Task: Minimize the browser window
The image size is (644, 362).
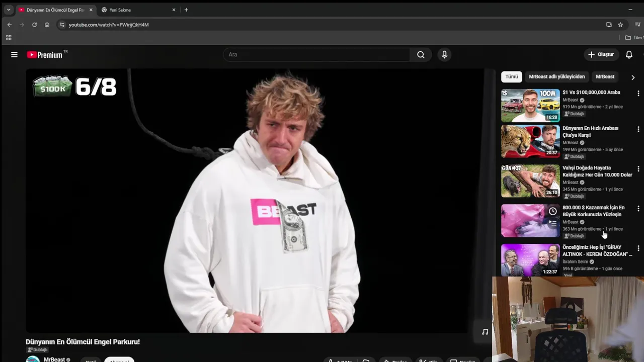Action: [630, 10]
